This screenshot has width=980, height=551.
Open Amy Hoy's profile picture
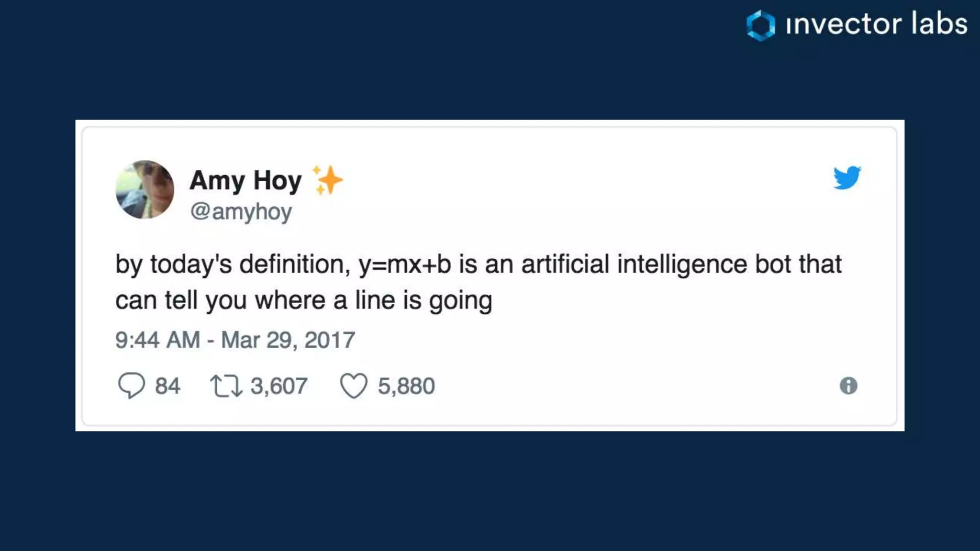pyautogui.click(x=145, y=189)
